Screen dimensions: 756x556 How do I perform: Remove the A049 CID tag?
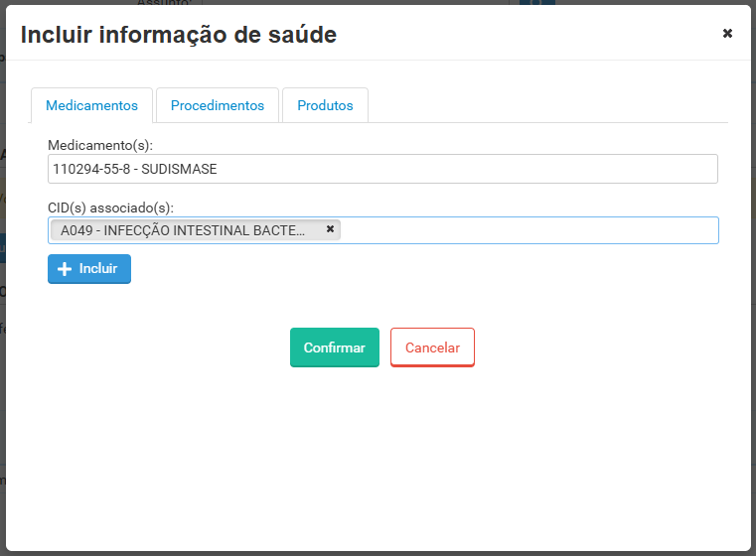330,228
